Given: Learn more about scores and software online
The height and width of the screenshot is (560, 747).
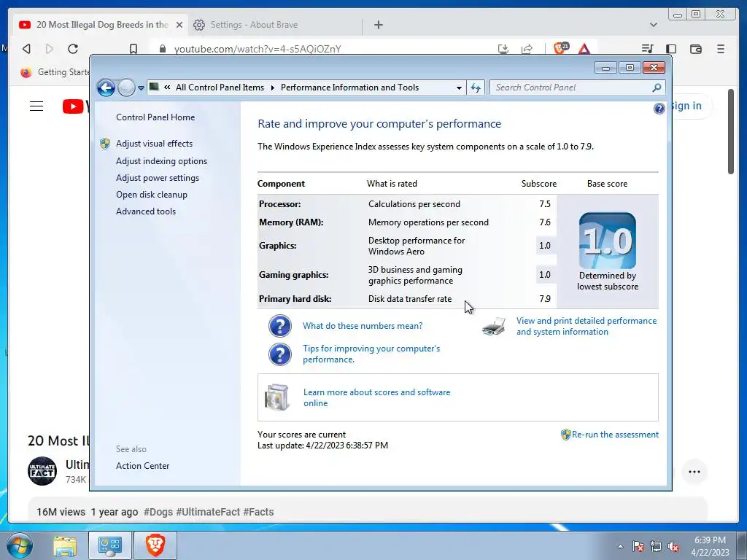Looking at the screenshot, I should point(376,397).
